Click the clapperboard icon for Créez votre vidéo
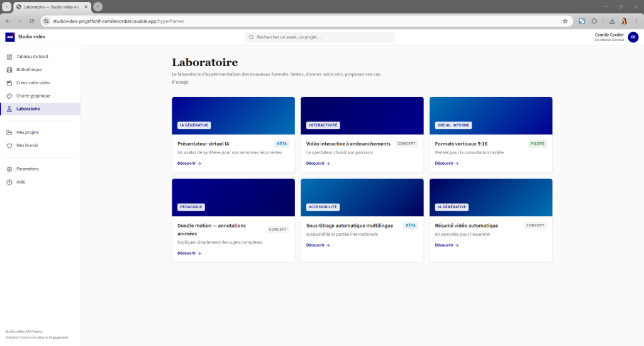The height and width of the screenshot is (346, 644). point(9,83)
